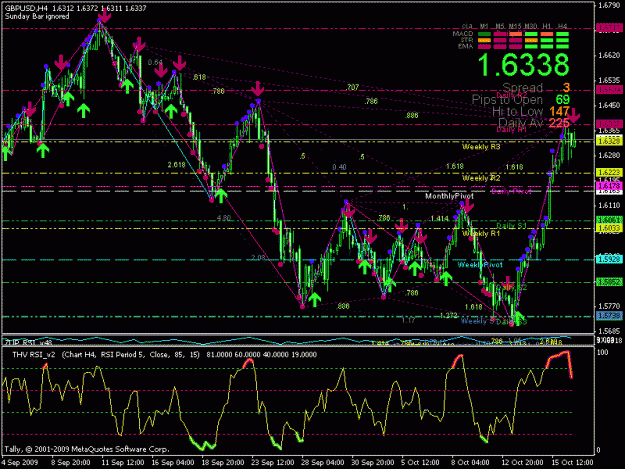This screenshot has height=469, width=625.
Task: Click the down arrow next to Daily Av 225
Action: pyautogui.click(x=574, y=115)
